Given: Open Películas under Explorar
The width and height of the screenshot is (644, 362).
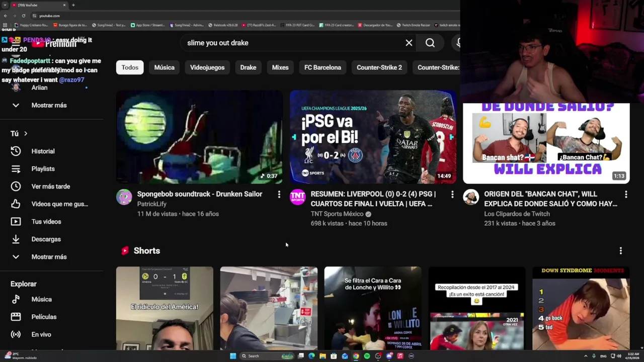Looking at the screenshot, I should pos(44,317).
